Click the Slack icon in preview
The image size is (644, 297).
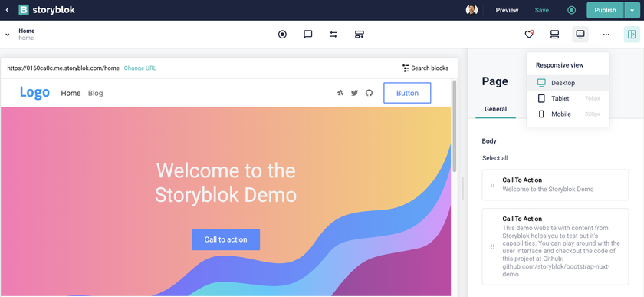tap(340, 93)
